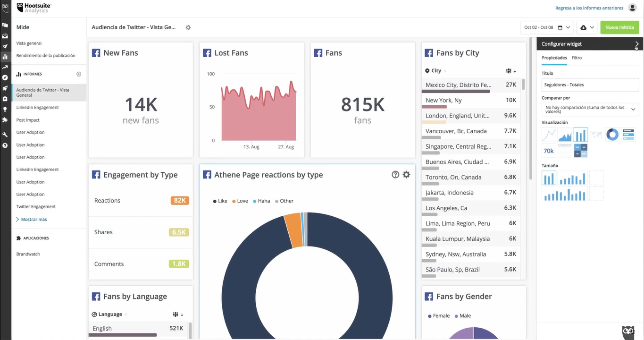Toggle the Like legend in reactions chart

click(220, 201)
